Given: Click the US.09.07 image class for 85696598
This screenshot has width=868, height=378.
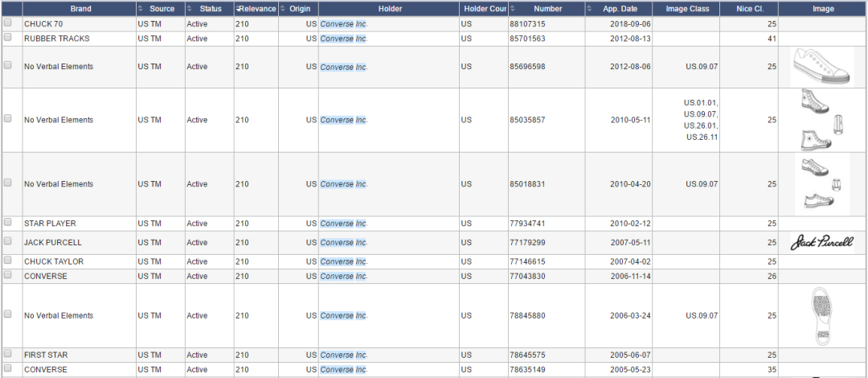Looking at the screenshot, I should [x=702, y=67].
